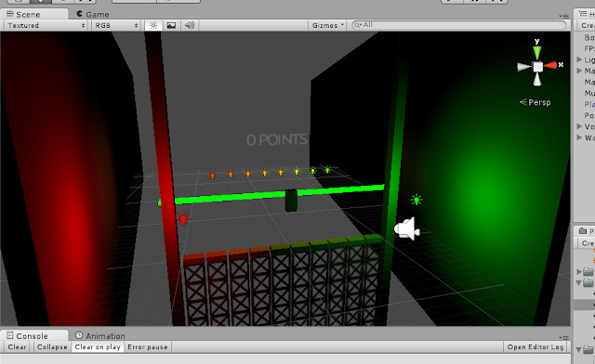Toggle Persp projection label
The width and height of the screenshot is (595, 364).
535,102
